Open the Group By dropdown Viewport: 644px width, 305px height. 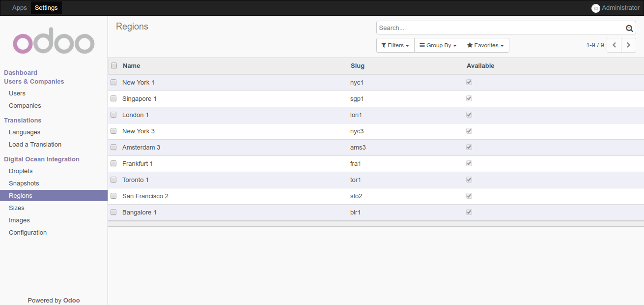tap(438, 45)
